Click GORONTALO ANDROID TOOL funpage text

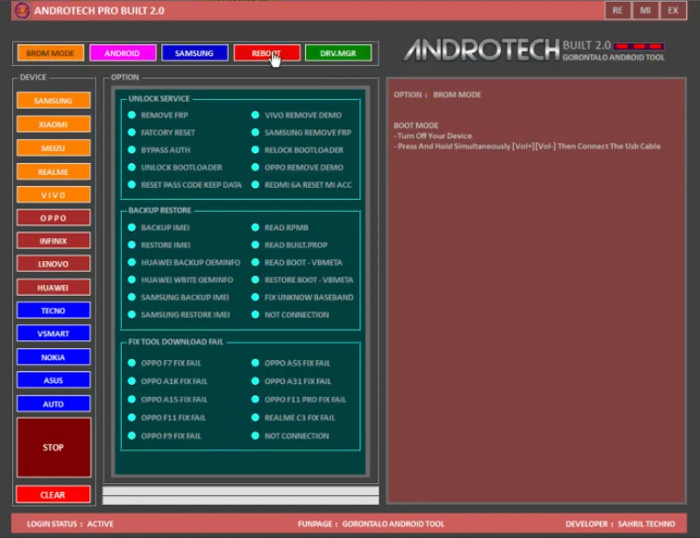pyautogui.click(x=393, y=524)
